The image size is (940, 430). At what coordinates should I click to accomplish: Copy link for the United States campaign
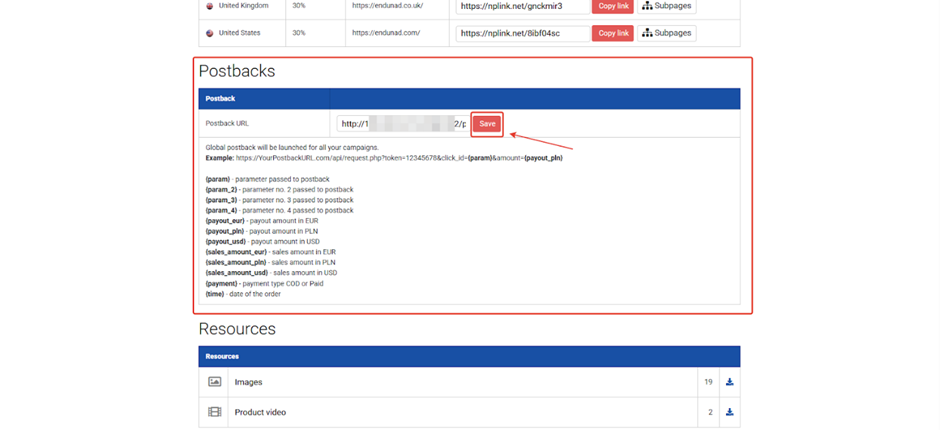coord(613,33)
